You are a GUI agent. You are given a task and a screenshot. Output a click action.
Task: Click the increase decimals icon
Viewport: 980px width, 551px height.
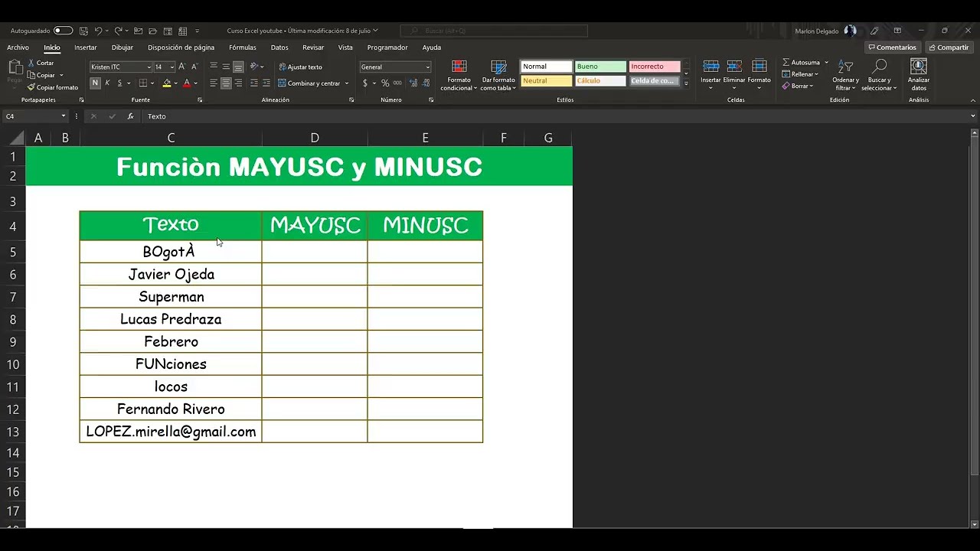tap(414, 83)
